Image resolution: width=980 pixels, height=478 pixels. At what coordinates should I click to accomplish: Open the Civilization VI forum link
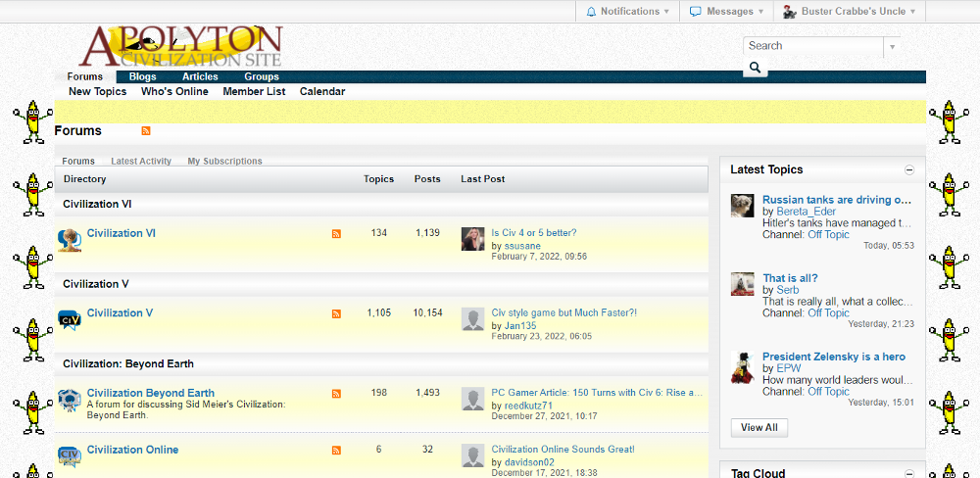tap(122, 233)
